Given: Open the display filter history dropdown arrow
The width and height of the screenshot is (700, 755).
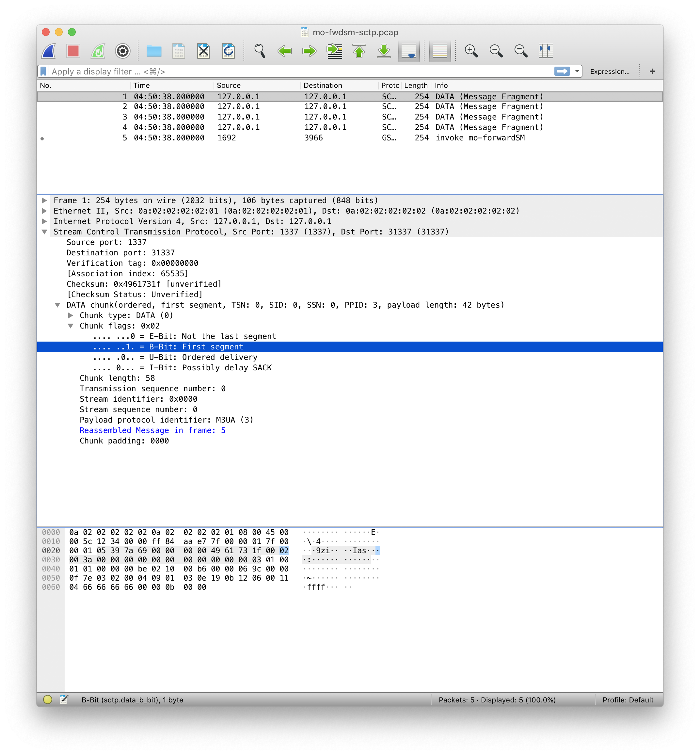Looking at the screenshot, I should (577, 71).
